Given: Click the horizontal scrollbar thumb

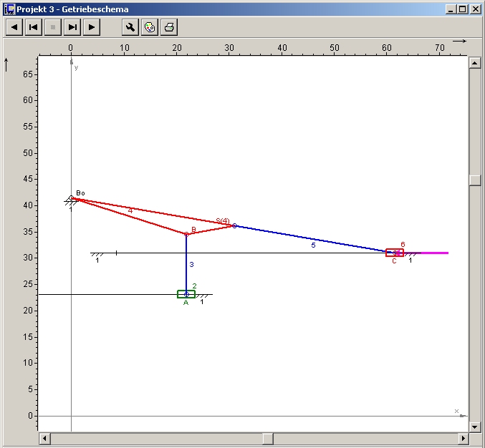Looking at the screenshot, I should [x=268, y=439].
